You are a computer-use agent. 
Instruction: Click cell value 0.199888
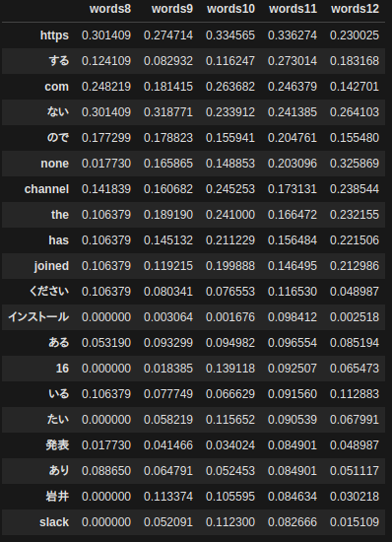point(230,266)
